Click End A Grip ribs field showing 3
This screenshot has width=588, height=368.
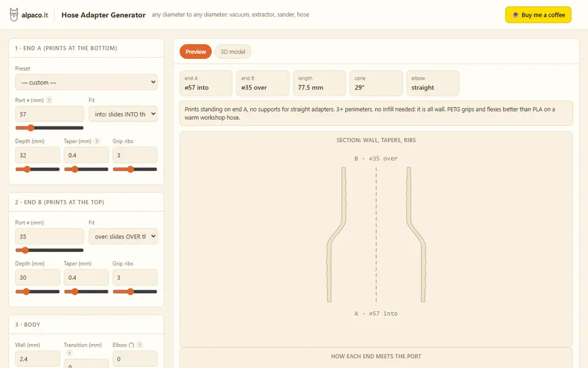135,155
